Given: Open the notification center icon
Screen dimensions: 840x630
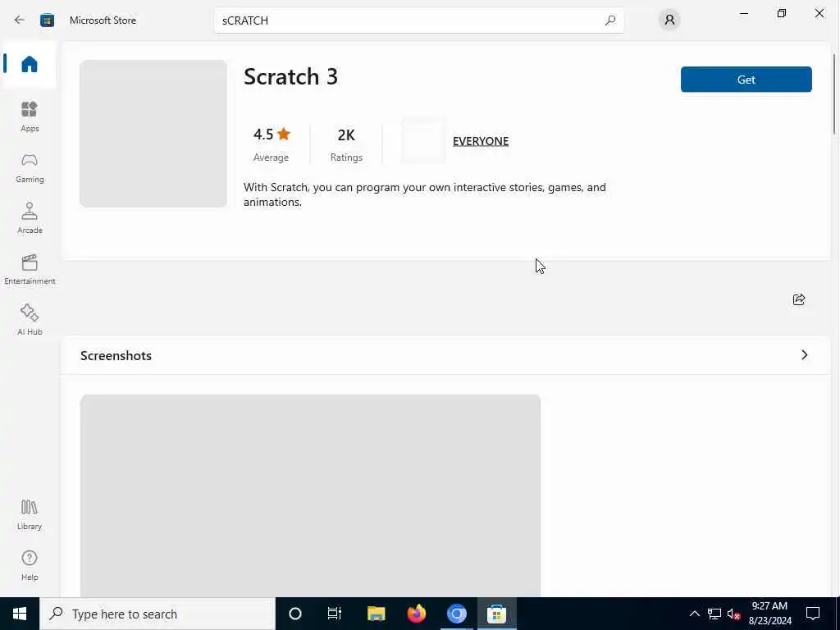Looking at the screenshot, I should tap(813, 614).
